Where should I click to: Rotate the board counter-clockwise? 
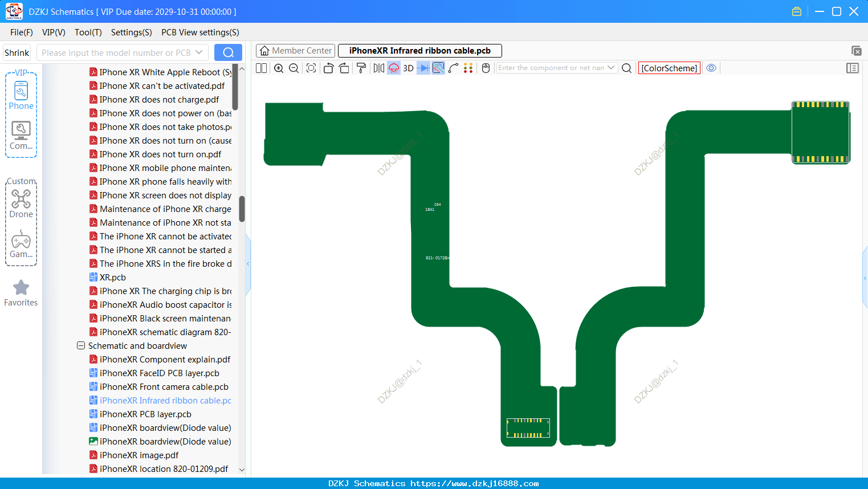(x=328, y=68)
